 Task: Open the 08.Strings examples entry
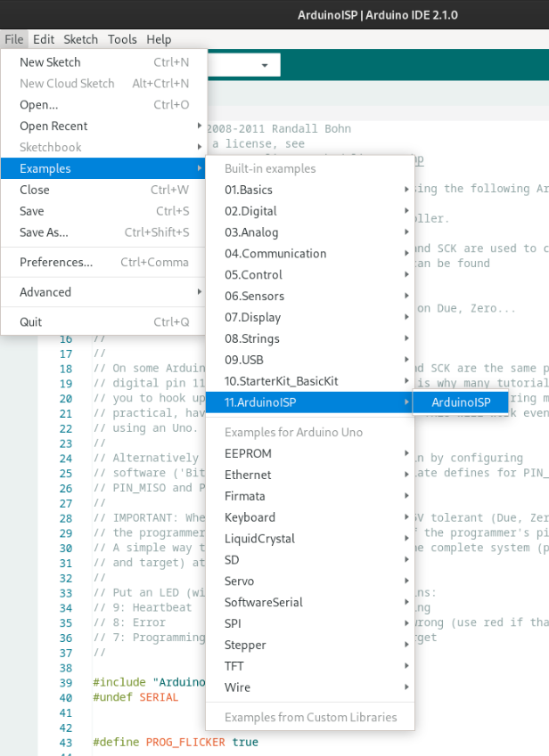(x=310, y=338)
